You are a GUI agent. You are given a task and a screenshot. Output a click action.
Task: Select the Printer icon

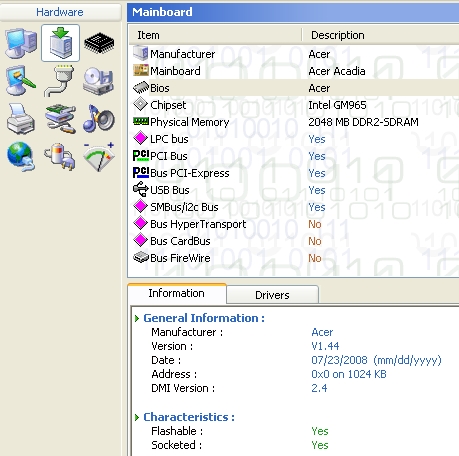[20, 119]
